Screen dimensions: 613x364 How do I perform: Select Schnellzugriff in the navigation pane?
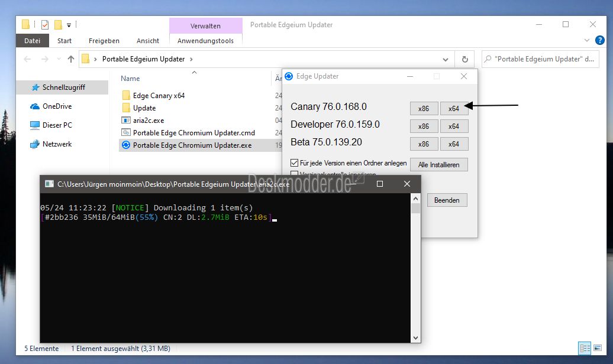click(63, 87)
